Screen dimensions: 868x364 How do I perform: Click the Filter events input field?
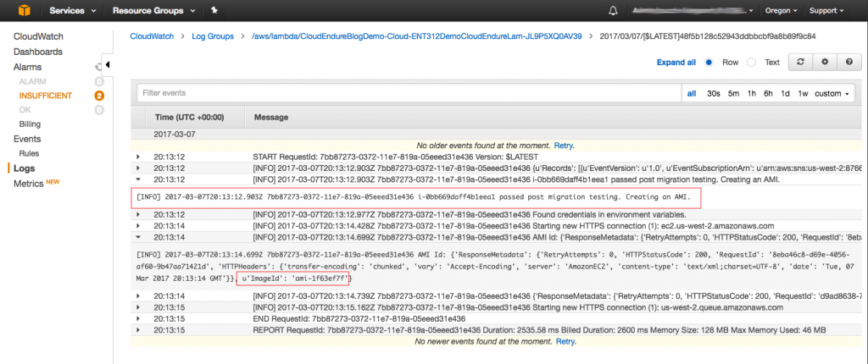pyautogui.click(x=409, y=93)
